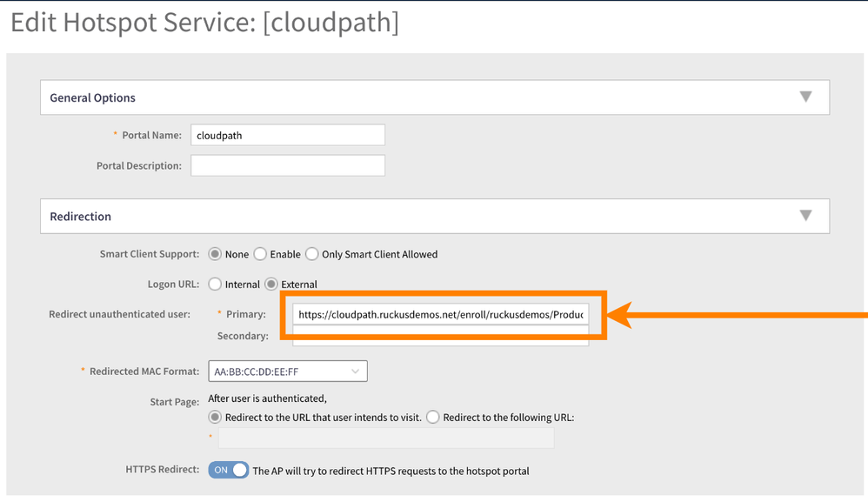Image resolution: width=868 pixels, height=502 pixels.
Task: Click the chevron in MAC Format dropdown
Action: pyautogui.click(x=355, y=371)
